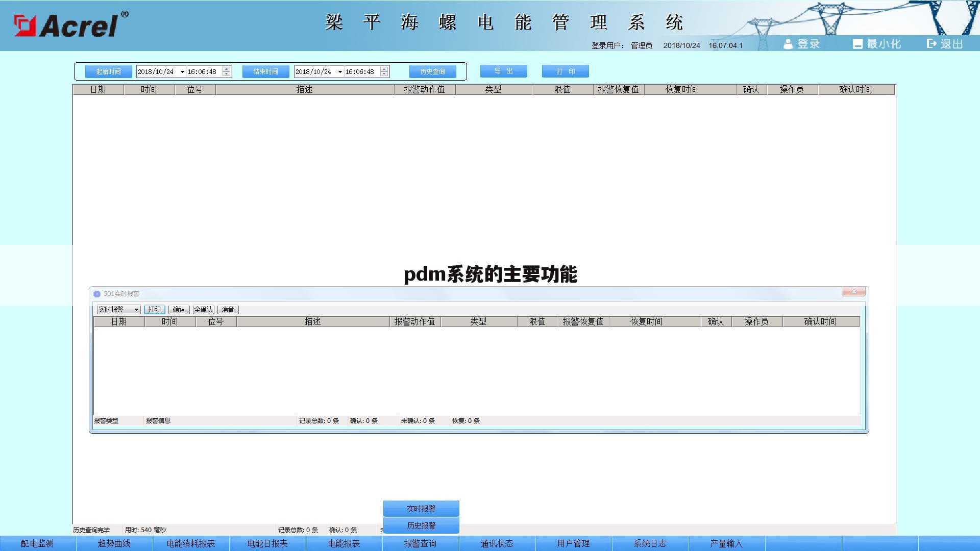
Task: Decrease end time with spinner down arrow
Action: (384, 74)
